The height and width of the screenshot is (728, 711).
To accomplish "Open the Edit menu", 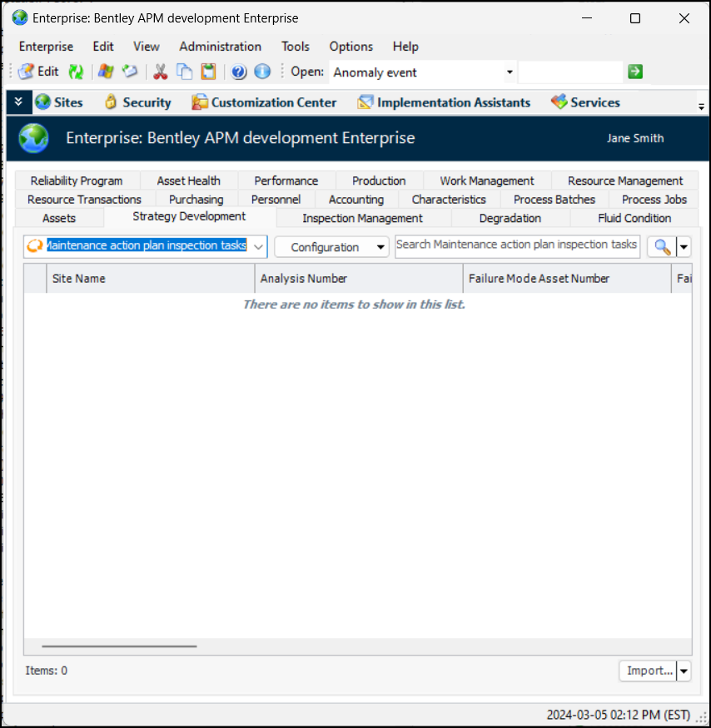I will click(103, 47).
